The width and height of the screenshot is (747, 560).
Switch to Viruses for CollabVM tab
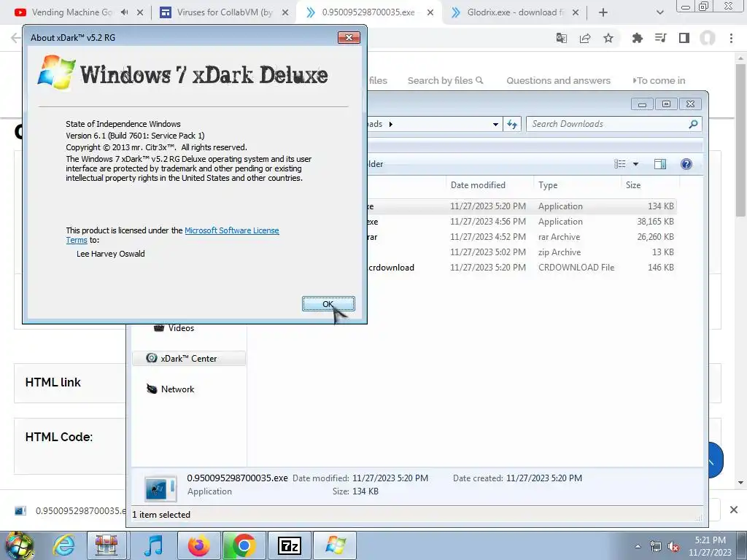click(x=225, y=12)
